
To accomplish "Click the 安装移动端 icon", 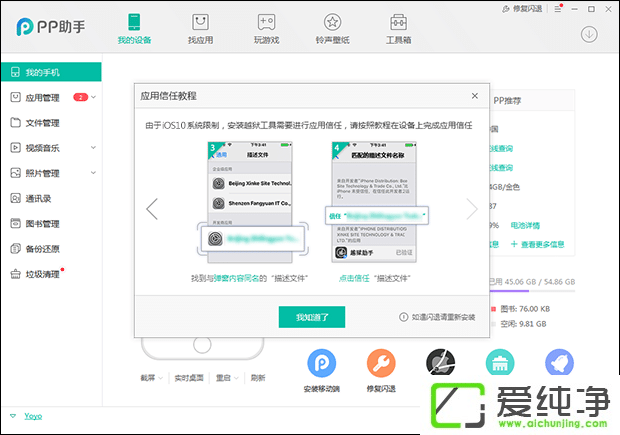I will tap(321, 363).
